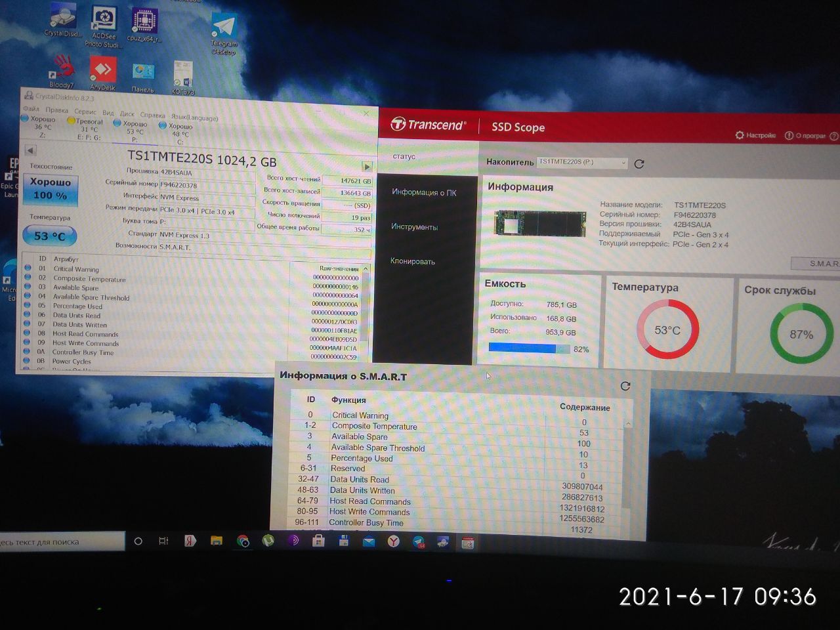
Task: Open the КОГБУЗ Word document on the desktop
Action: point(183,78)
